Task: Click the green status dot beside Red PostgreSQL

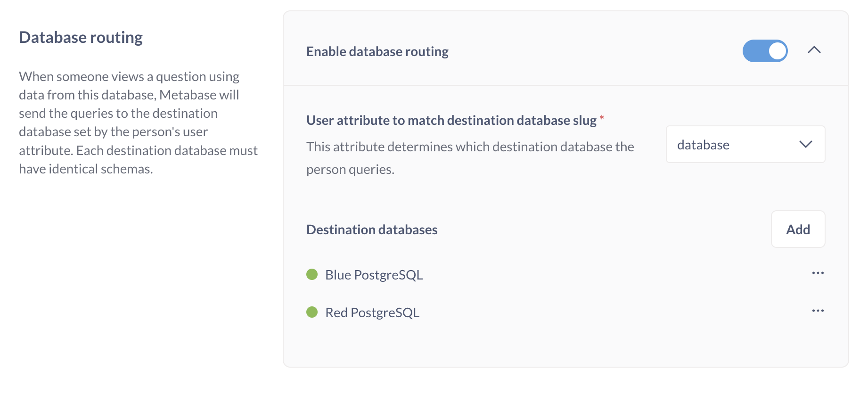Action: (x=312, y=312)
